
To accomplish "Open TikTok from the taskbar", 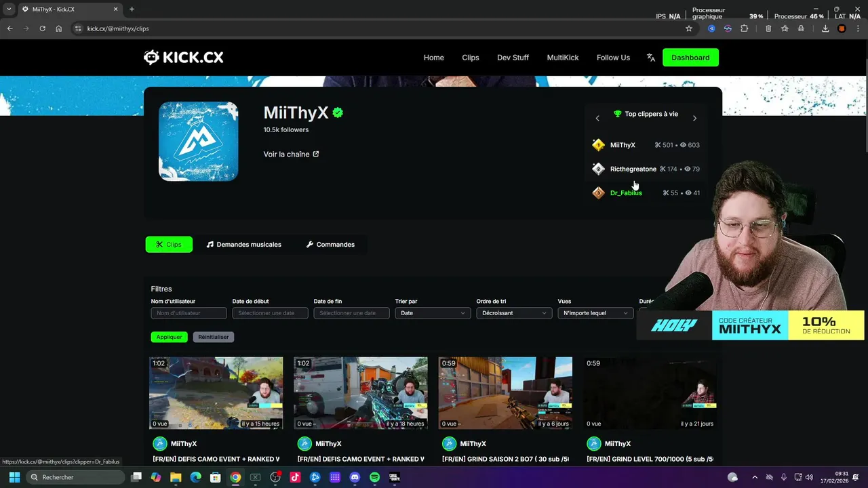I will (x=295, y=477).
